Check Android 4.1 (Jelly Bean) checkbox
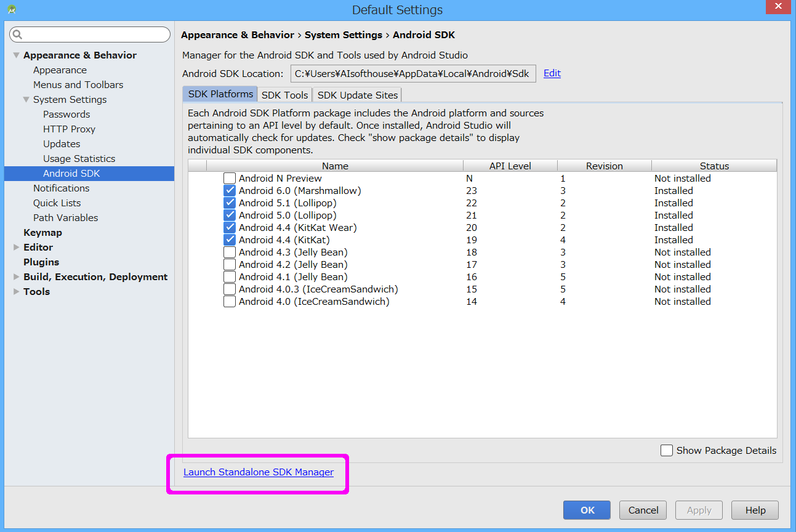796x532 pixels. point(230,277)
